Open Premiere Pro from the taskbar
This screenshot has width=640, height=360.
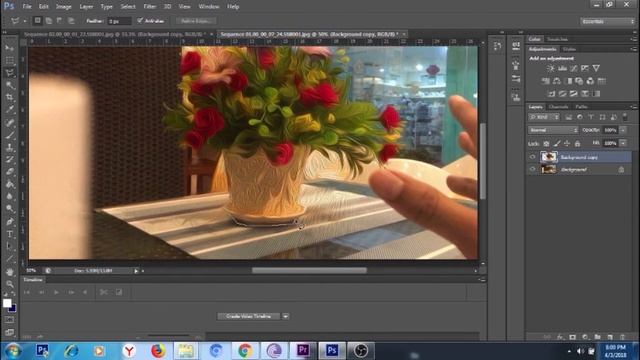click(x=303, y=351)
